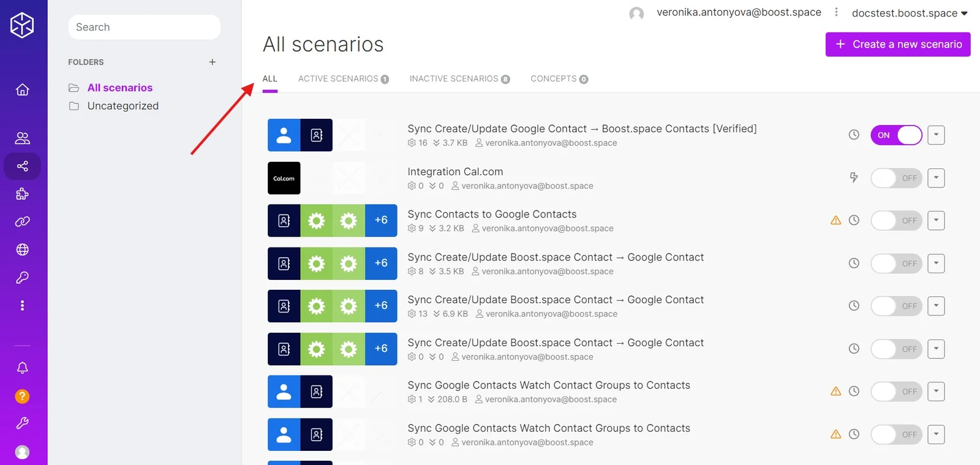Viewport: 980px width, 465px height.
Task: Go to the Home dashboard icon
Action: point(23,90)
